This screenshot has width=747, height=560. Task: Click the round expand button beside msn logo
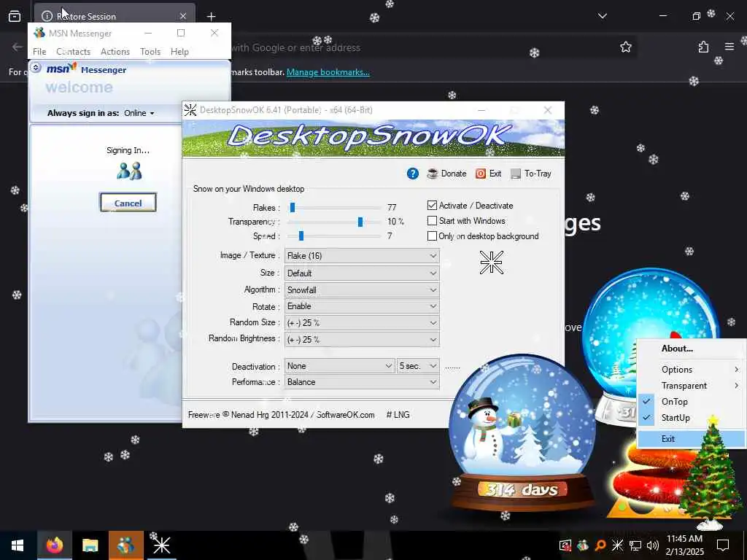tap(35, 68)
